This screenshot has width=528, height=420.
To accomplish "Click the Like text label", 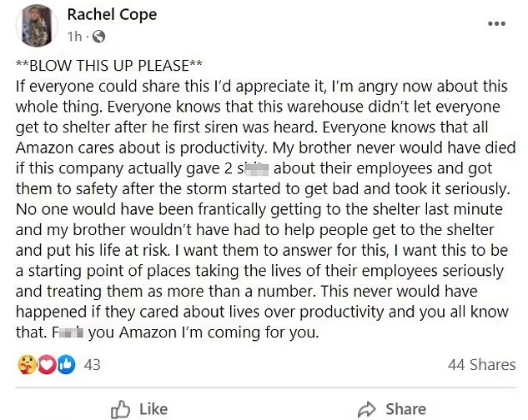I will (153, 409).
